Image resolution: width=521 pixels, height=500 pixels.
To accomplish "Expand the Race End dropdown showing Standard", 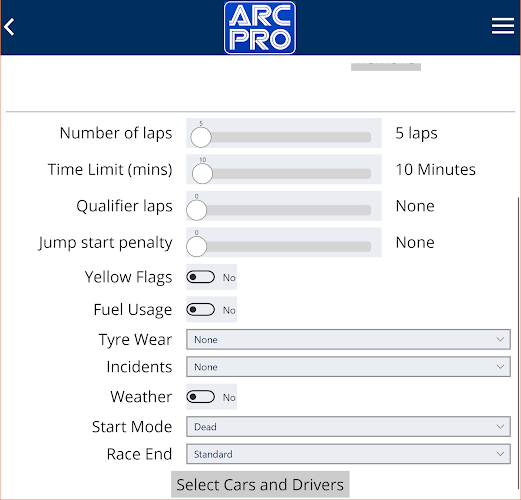I will 348,454.
